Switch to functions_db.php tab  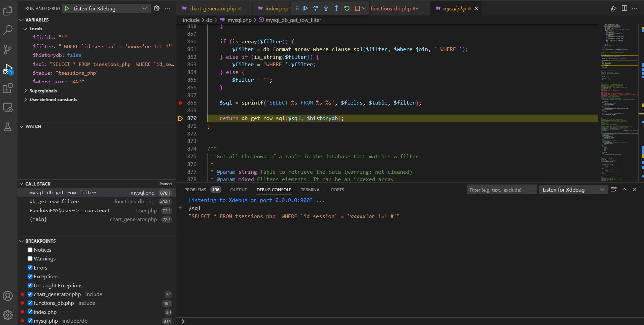(394, 8)
